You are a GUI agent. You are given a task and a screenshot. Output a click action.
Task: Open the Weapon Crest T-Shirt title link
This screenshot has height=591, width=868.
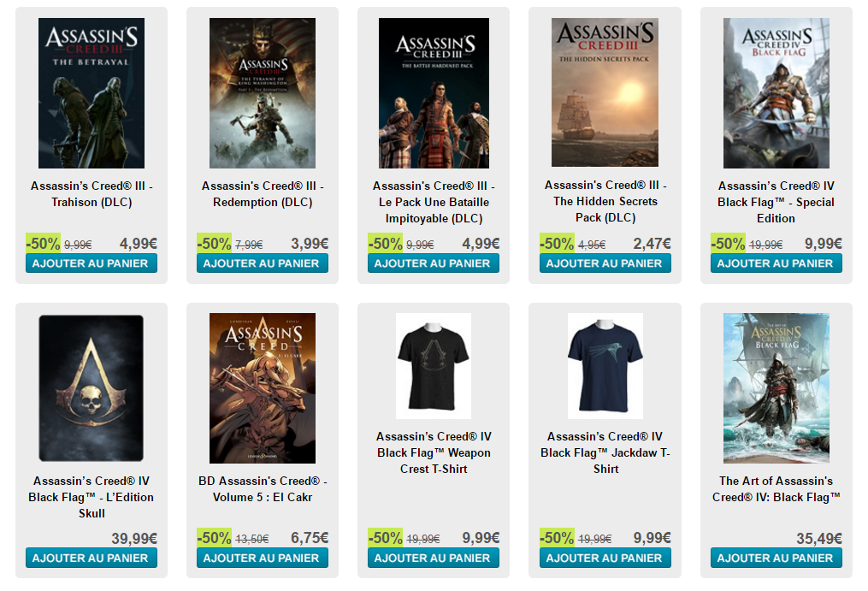[x=434, y=452]
